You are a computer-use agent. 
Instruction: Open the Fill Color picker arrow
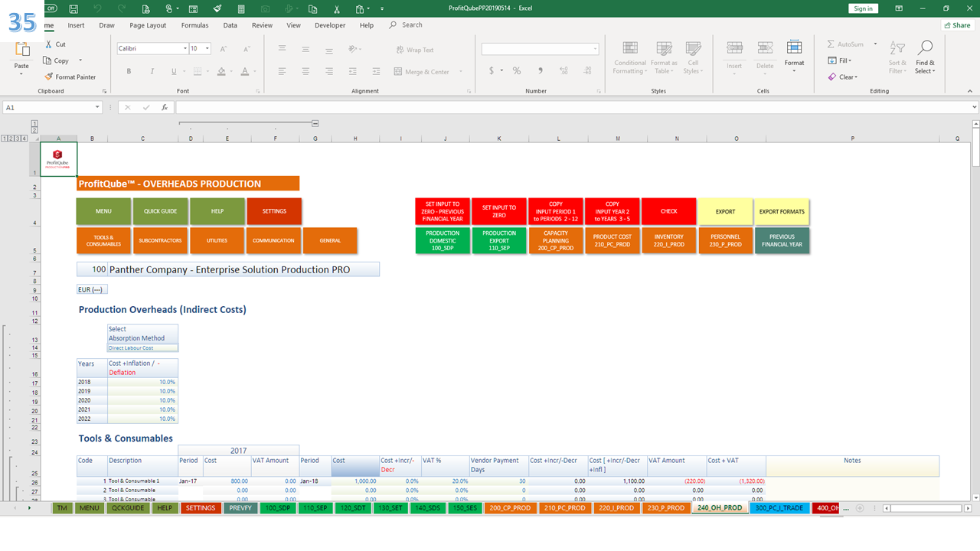click(231, 71)
